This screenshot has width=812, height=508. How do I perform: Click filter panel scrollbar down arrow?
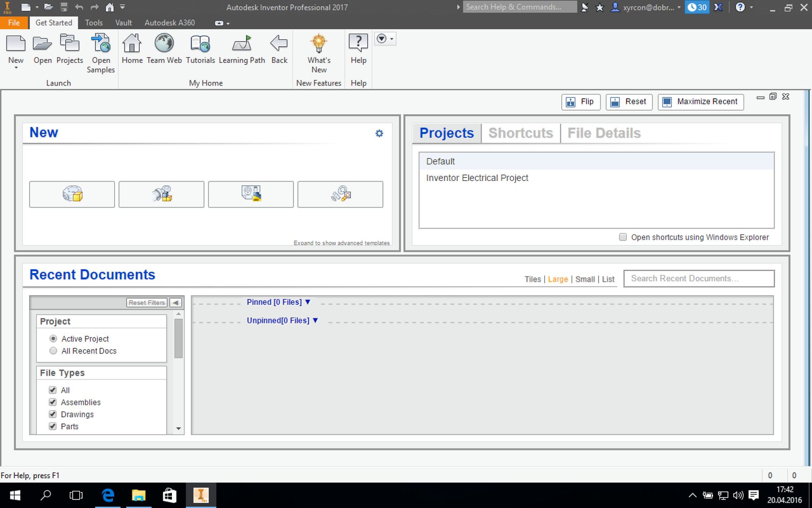[x=178, y=429]
